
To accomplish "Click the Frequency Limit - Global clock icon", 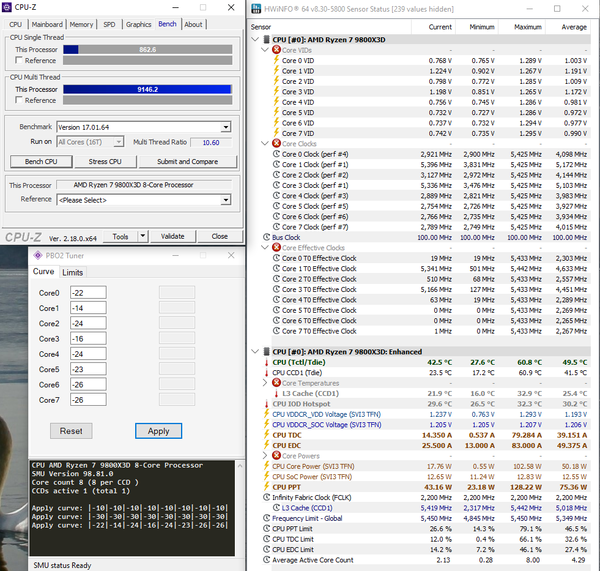I will point(267,518).
